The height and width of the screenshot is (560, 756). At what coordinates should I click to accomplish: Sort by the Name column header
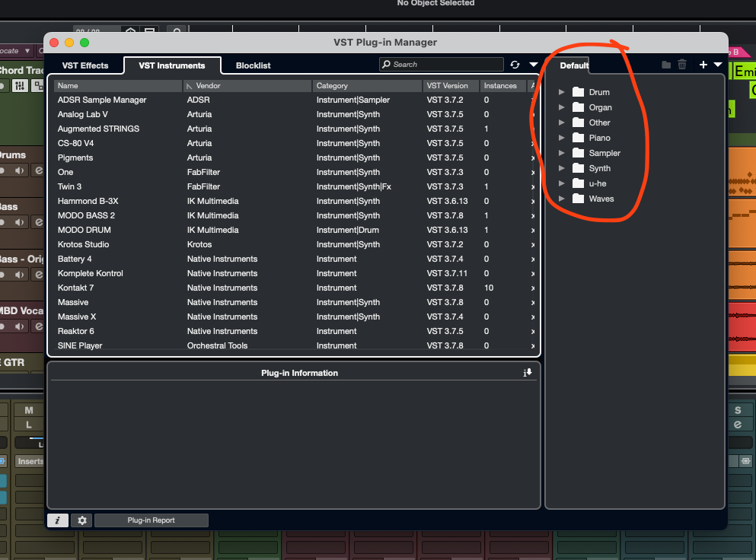click(x=118, y=86)
